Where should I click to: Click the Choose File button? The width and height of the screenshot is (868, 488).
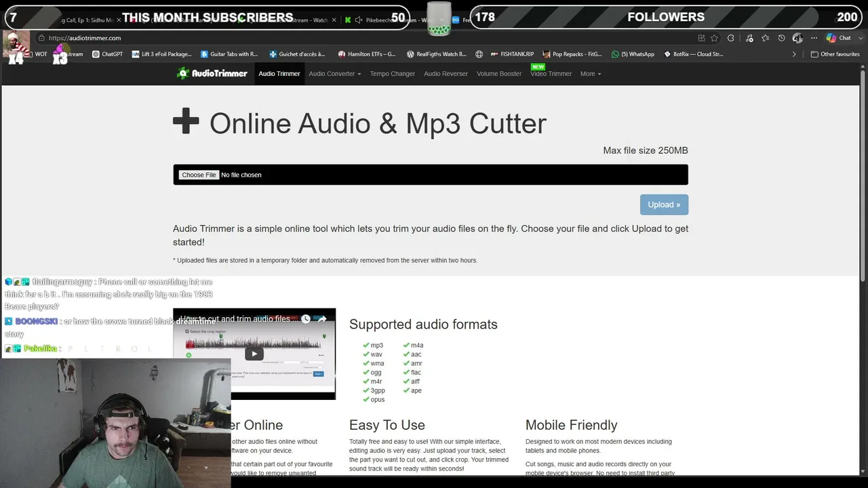199,175
